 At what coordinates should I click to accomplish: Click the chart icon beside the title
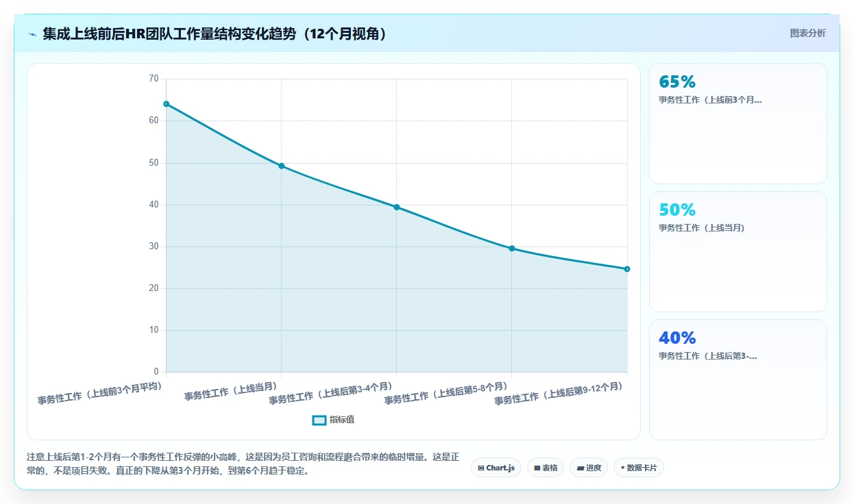pos(32,34)
